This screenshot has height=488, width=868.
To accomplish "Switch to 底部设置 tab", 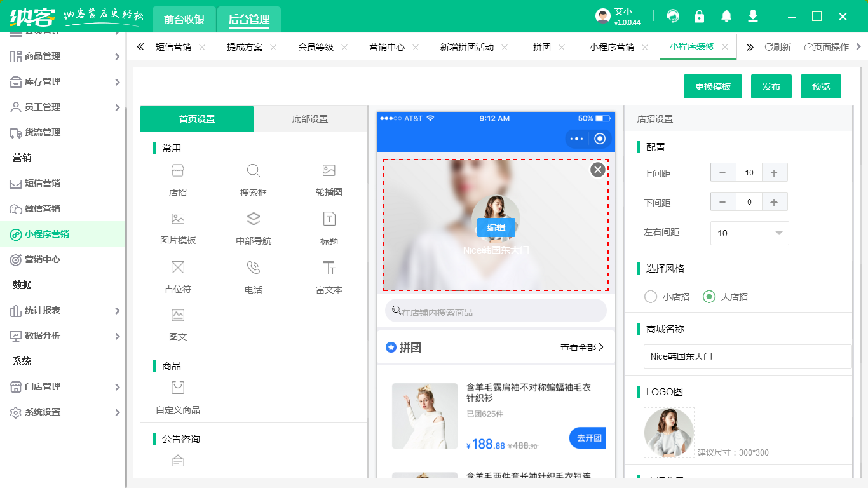I will (310, 119).
